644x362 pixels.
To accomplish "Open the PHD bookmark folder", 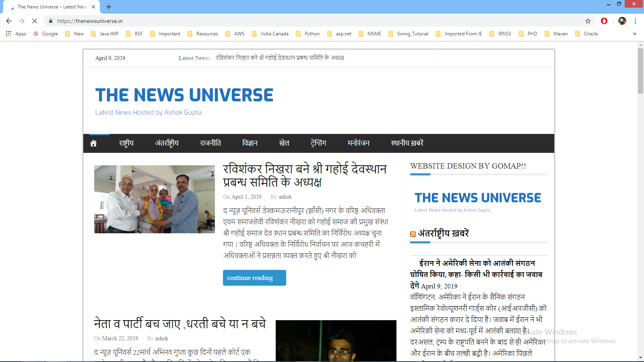I will (528, 34).
